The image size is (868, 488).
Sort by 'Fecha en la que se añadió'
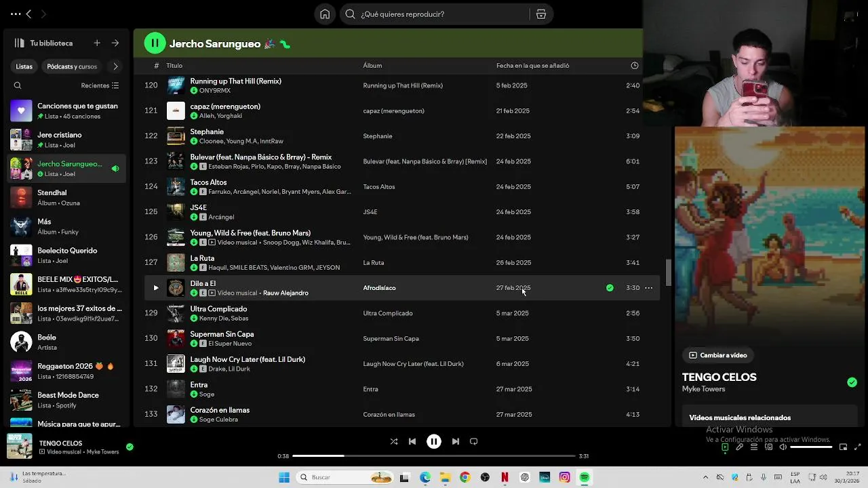pyautogui.click(x=532, y=66)
